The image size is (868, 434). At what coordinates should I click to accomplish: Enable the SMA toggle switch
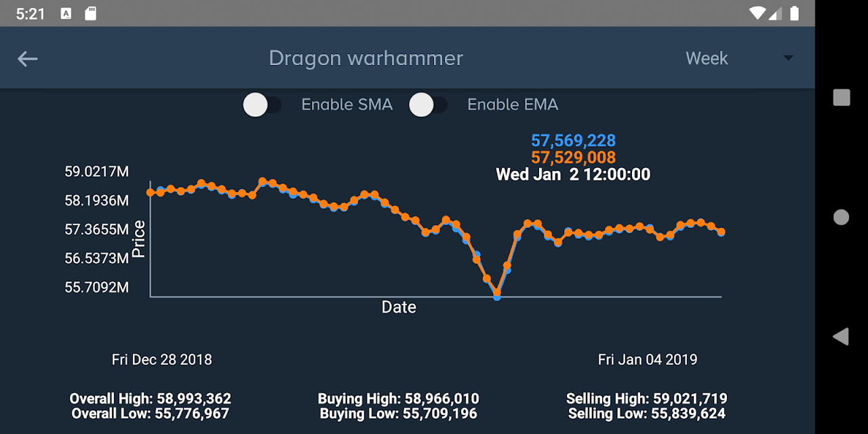(x=262, y=105)
